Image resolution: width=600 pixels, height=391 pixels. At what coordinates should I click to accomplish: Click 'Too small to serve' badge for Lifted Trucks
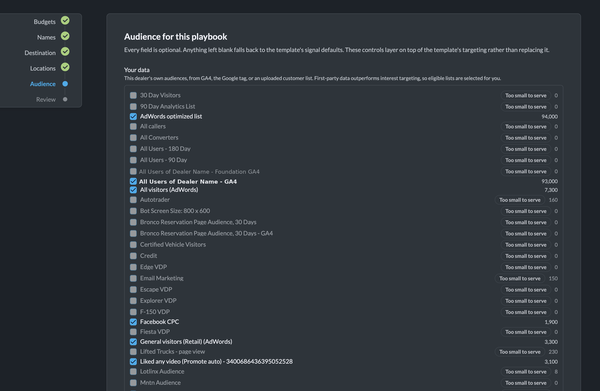click(x=520, y=352)
